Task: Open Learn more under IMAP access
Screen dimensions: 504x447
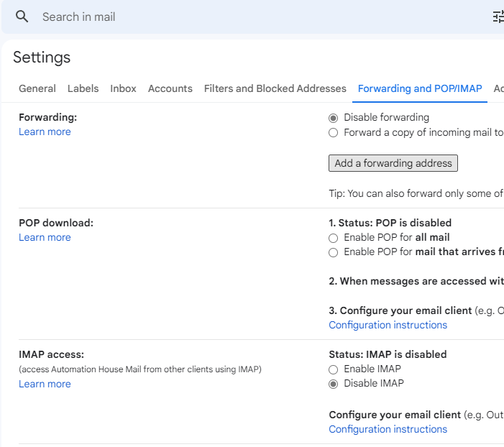Action: (x=45, y=384)
